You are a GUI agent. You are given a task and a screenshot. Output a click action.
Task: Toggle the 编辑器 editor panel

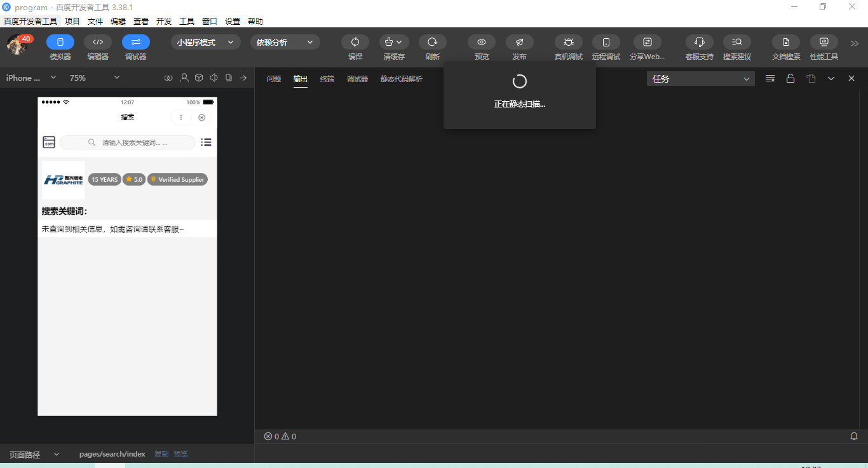[98, 42]
